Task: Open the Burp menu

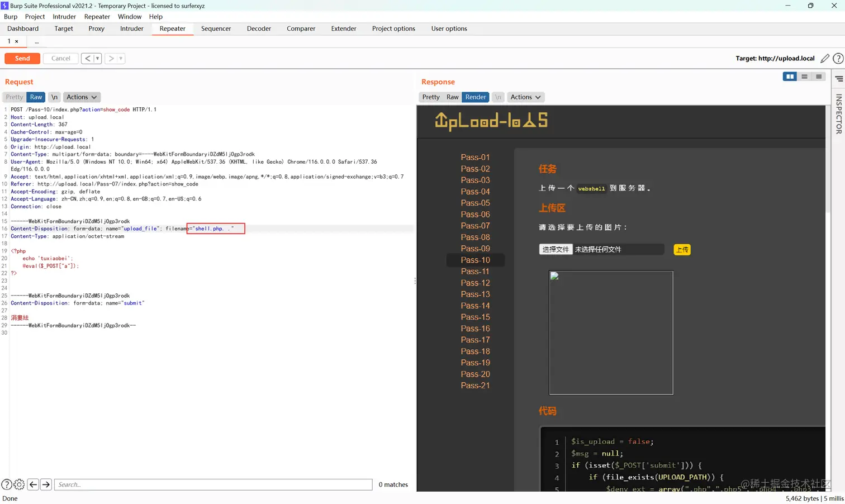Action: [11, 17]
